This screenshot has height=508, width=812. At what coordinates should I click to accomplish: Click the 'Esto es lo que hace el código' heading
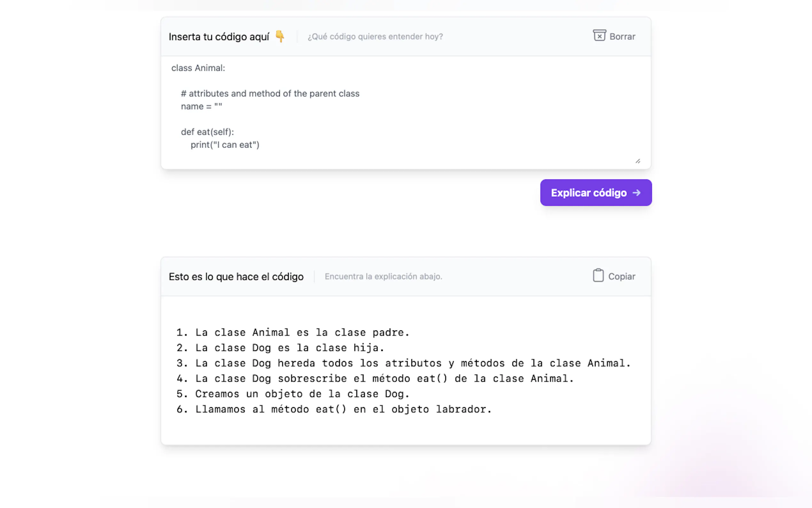[x=236, y=276]
